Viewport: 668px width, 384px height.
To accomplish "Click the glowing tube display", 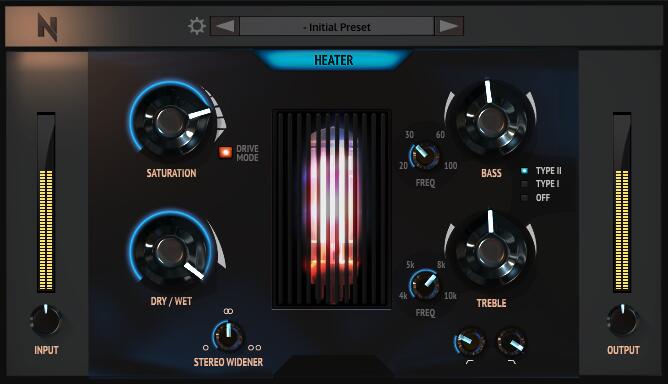I will coord(332,209).
